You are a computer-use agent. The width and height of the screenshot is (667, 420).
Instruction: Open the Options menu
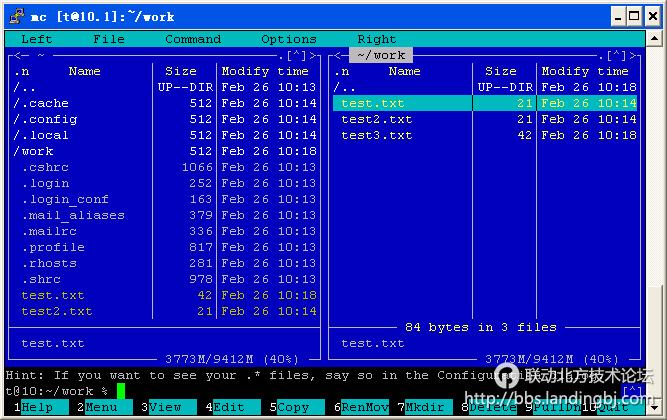(x=289, y=39)
